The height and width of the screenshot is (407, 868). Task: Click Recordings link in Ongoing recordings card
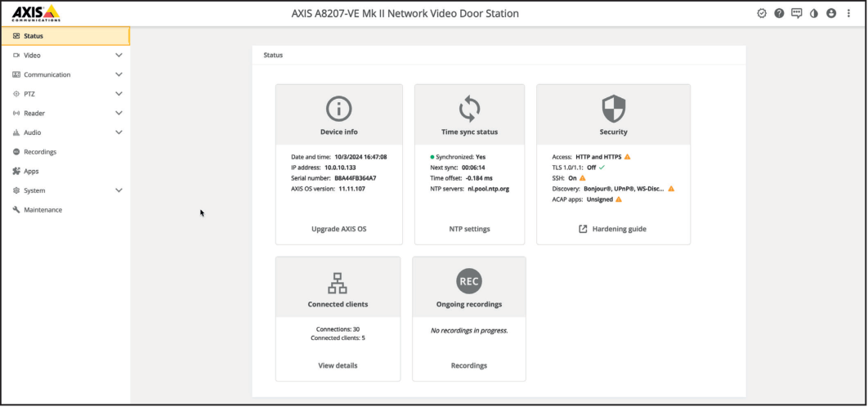(x=469, y=365)
